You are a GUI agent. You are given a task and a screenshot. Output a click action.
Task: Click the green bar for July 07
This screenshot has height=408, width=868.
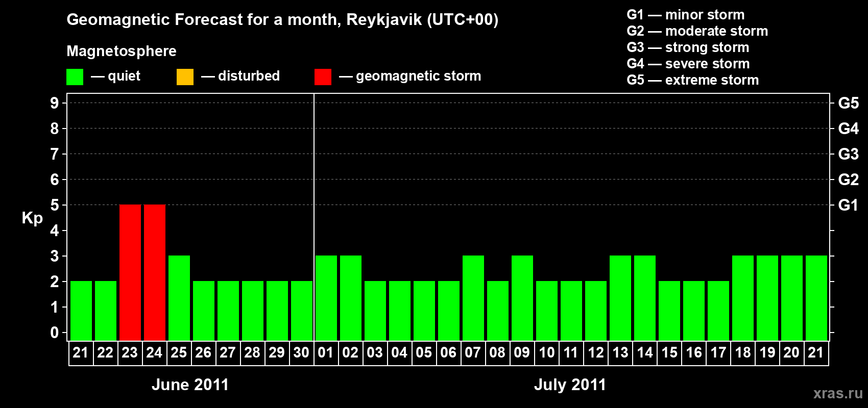point(473,298)
